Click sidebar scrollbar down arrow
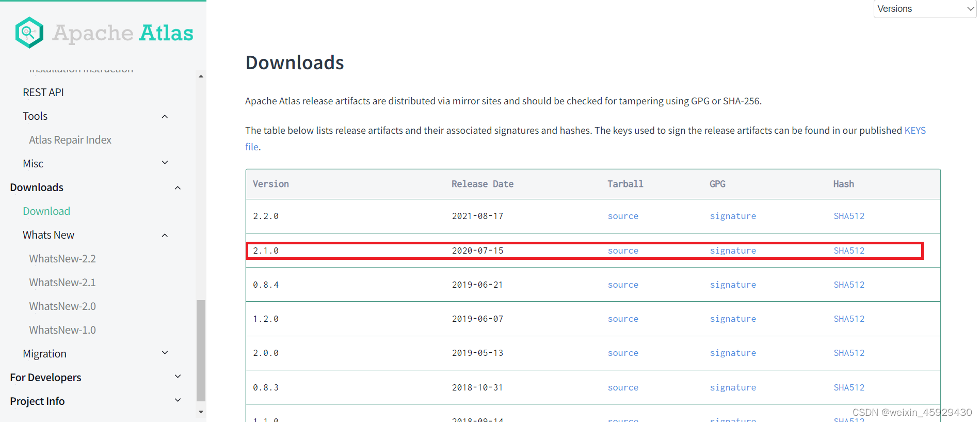The width and height of the screenshot is (980, 422). click(201, 412)
